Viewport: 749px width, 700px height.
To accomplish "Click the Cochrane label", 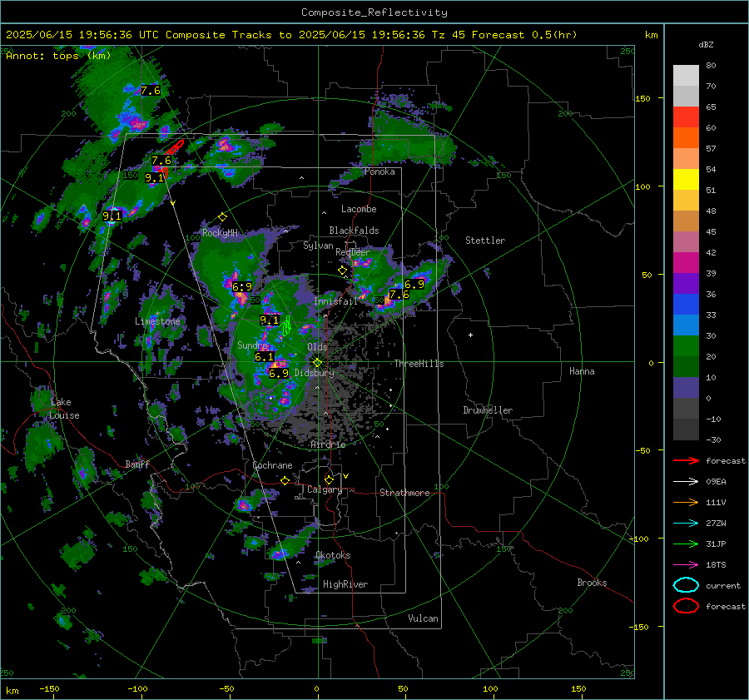I will [x=272, y=465].
